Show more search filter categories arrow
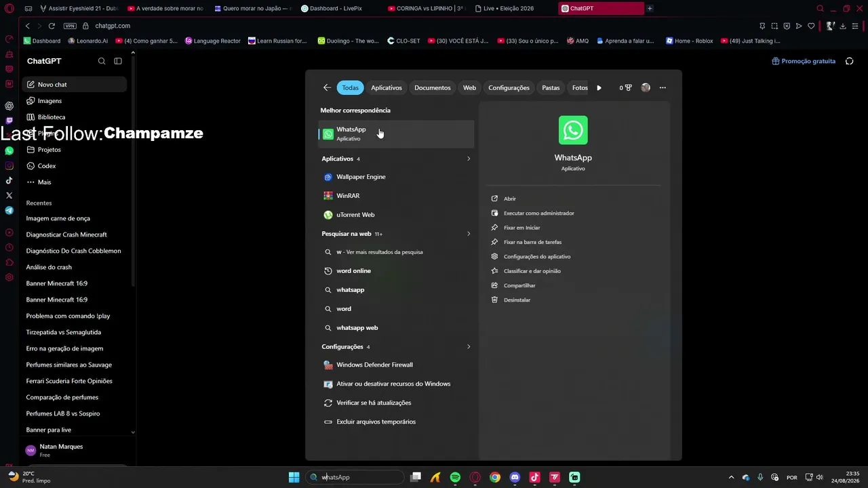 pos(599,87)
